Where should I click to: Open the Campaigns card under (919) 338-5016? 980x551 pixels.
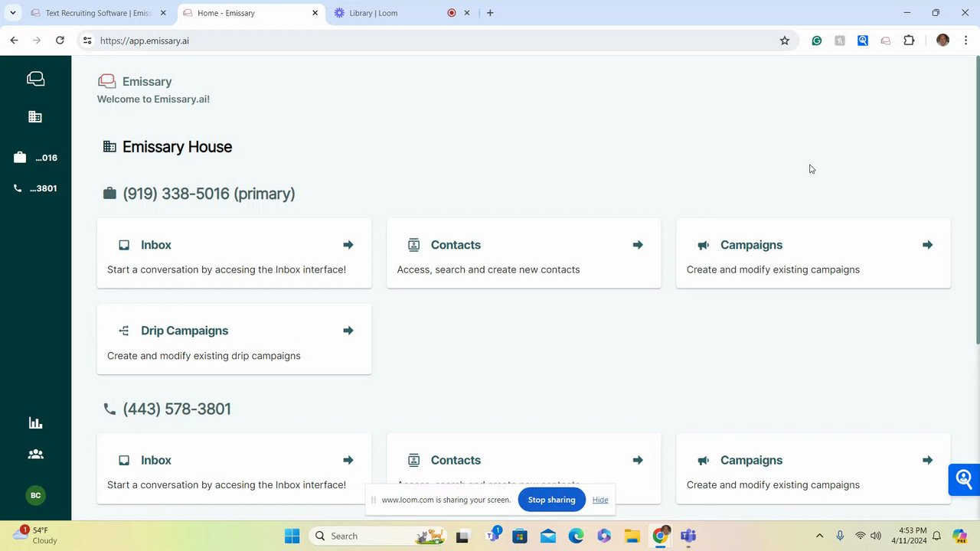point(813,253)
